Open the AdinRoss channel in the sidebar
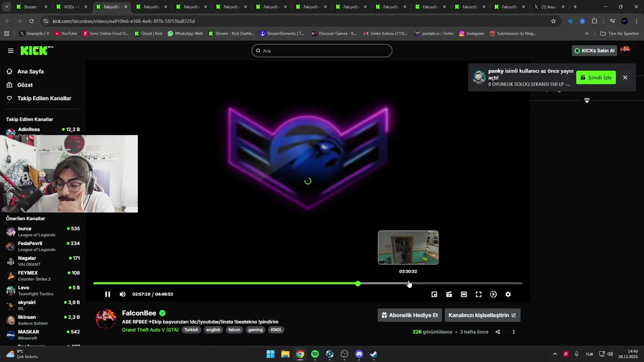This screenshot has width=644, height=362. [x=43, y=130]
